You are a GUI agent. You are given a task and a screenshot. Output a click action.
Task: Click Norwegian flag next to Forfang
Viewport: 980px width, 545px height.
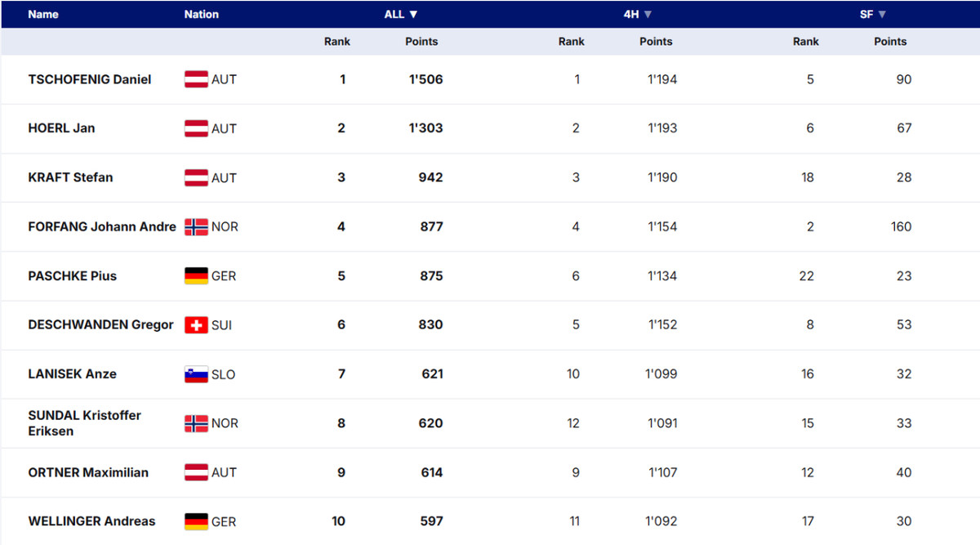(196, 227)
